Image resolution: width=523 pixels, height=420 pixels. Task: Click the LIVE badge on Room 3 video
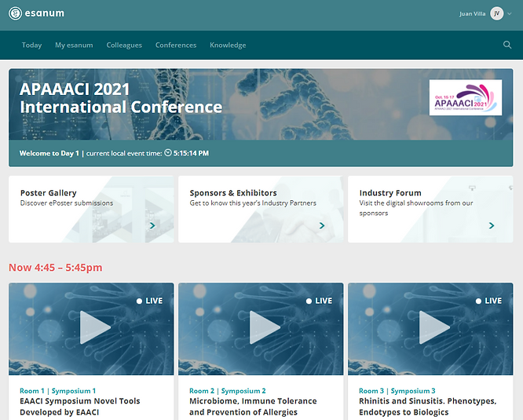pos(488,301)
